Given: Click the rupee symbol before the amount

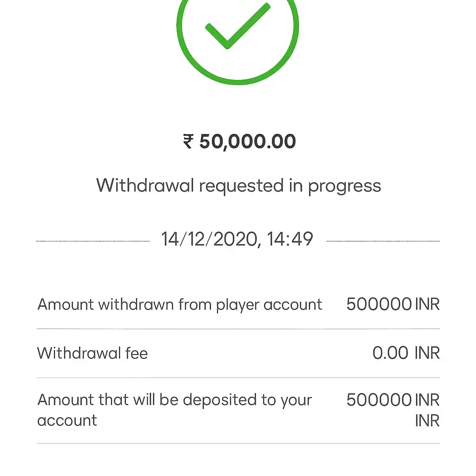Looking at the screenshot, I should pyautogui.click(x=188, y=141).
